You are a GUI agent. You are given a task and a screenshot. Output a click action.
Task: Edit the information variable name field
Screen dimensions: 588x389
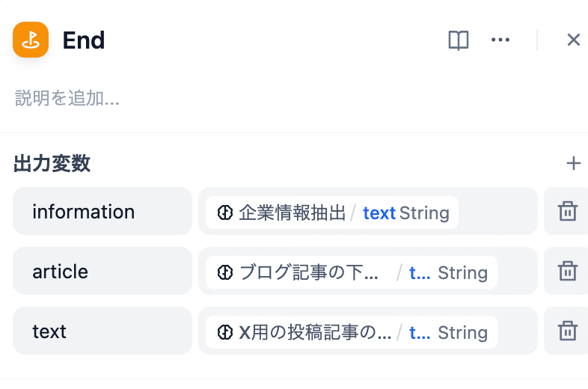102,211
